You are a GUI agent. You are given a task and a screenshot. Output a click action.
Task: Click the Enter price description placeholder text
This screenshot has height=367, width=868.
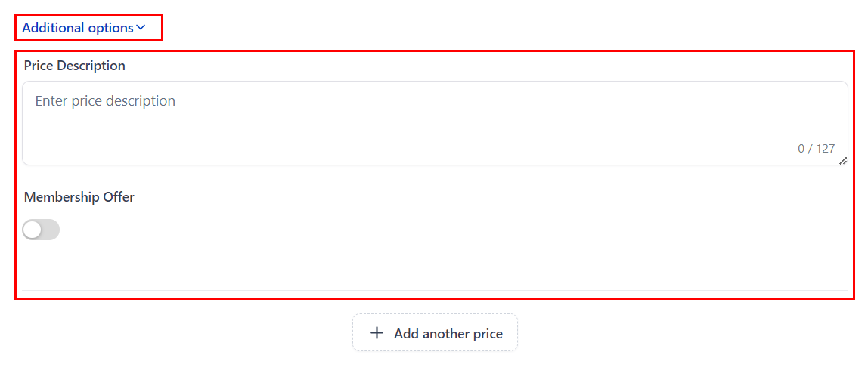(x=105, y=101)
